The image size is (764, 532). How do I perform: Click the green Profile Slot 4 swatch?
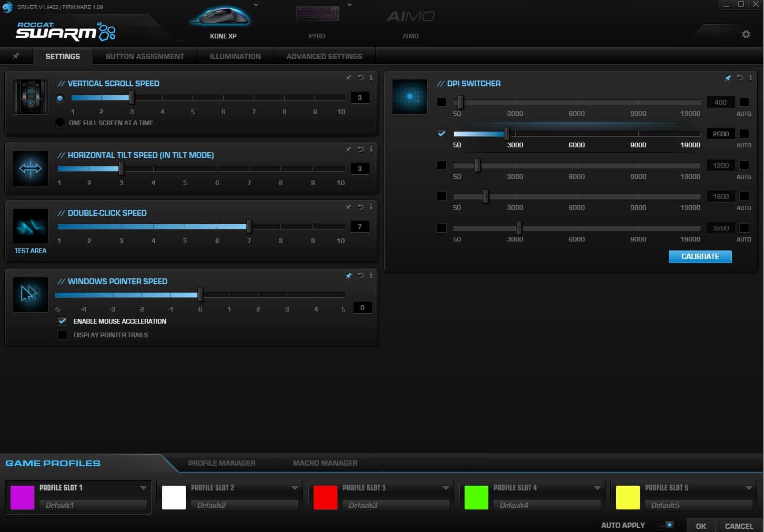pyautogui.click(x=476, y=497)
